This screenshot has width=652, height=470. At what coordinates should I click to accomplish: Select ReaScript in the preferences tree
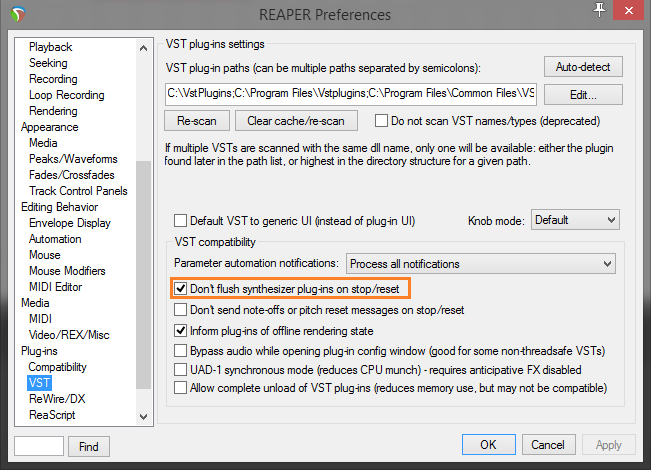pos(52,415)
